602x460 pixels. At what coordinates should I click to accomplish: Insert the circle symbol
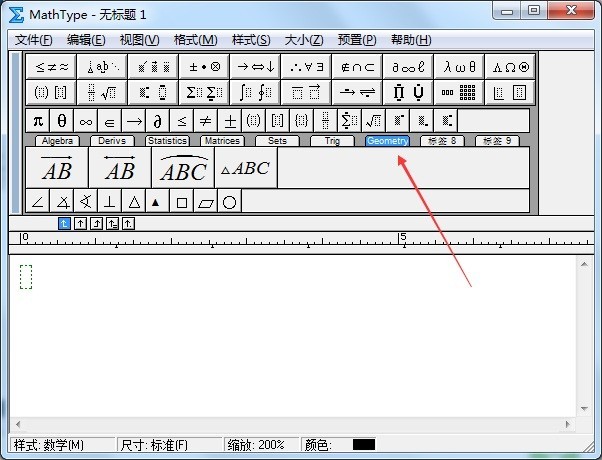229,202
